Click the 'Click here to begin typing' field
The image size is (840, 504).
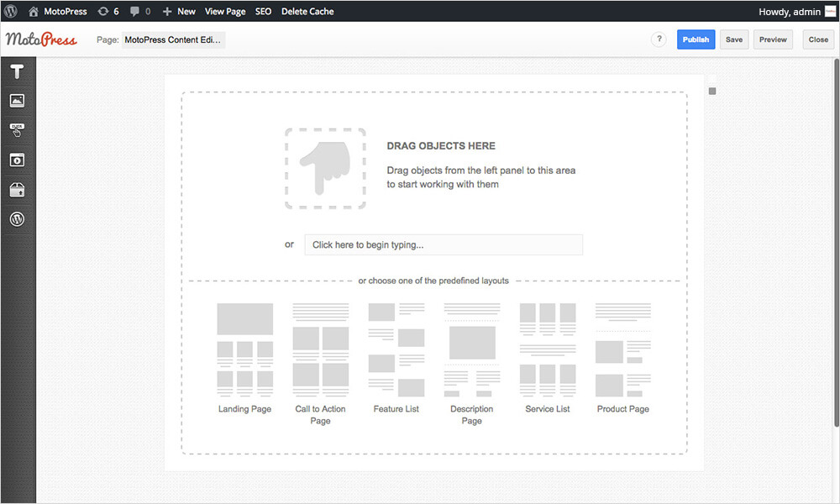(x=443, y=244)
